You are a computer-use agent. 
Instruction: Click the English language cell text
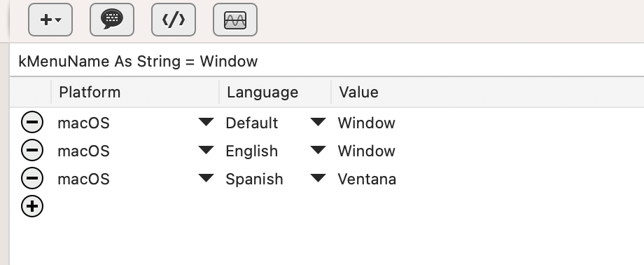[252, 151]
